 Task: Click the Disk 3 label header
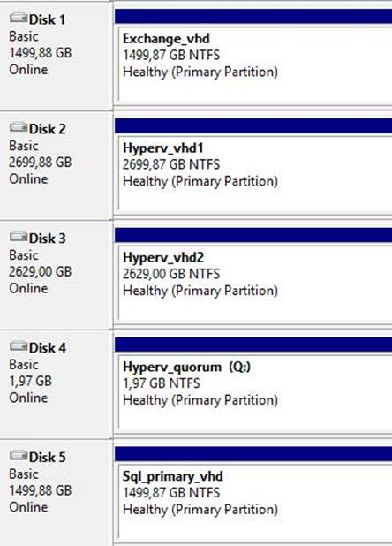48,239
